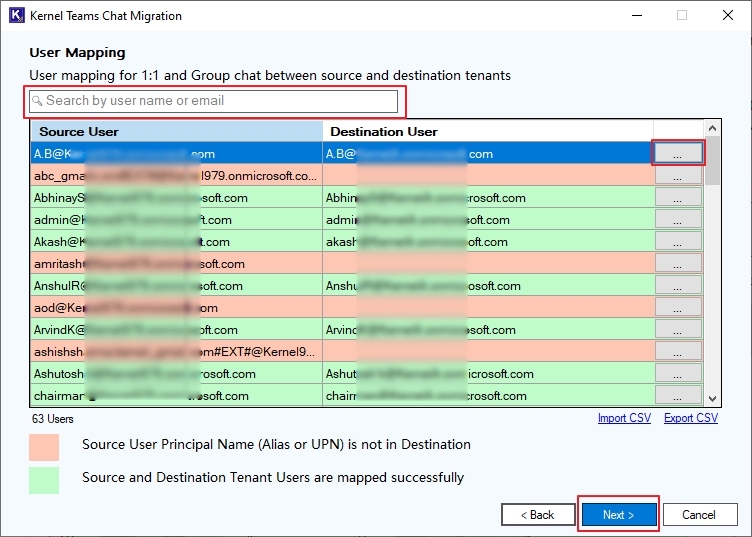Open the Export CSV link
This screenshot has height=537, width=752.
coord(691,418)
